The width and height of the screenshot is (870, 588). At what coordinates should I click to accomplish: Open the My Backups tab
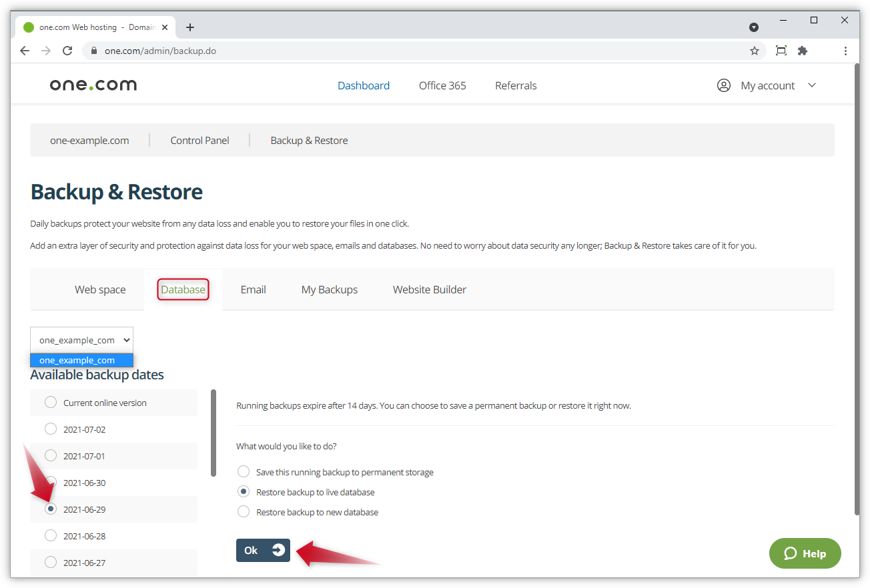pyautogui.click(x=329, y=289)
